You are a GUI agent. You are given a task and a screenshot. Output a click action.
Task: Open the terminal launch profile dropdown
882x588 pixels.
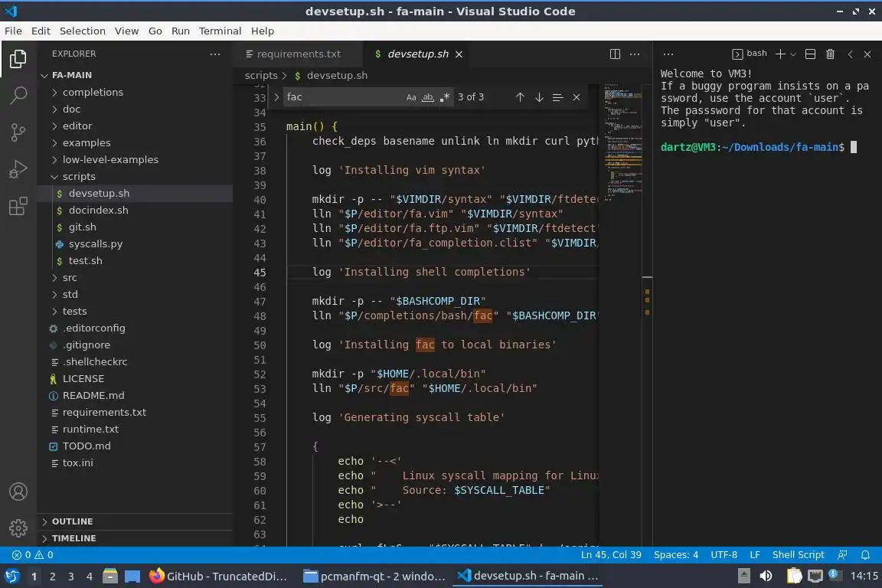point(793,54)
